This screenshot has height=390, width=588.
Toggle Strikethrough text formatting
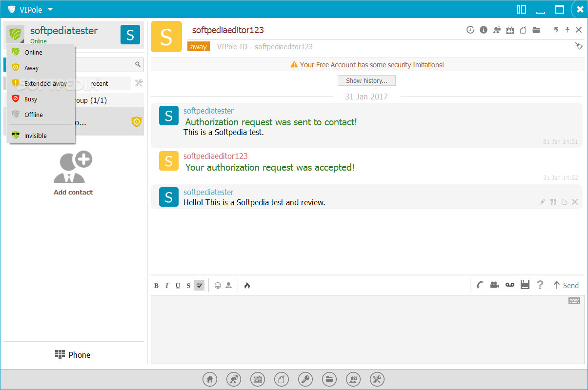(x=188, y=286)
